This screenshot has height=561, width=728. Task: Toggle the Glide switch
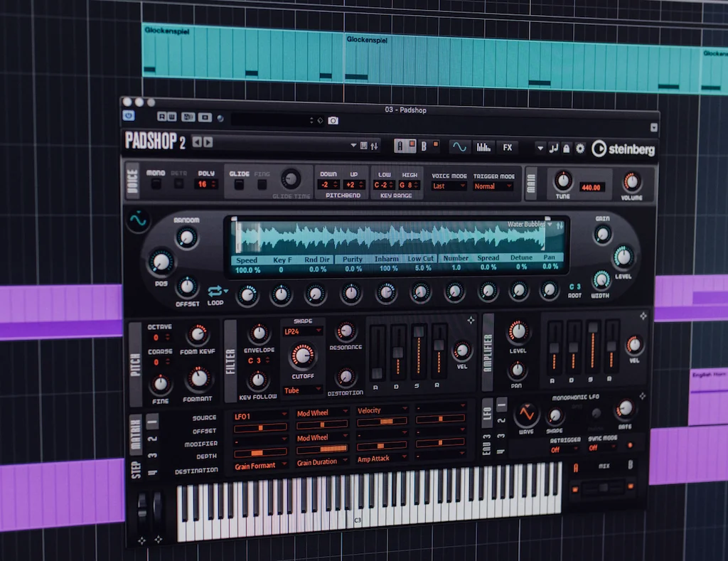click(239, 185)
